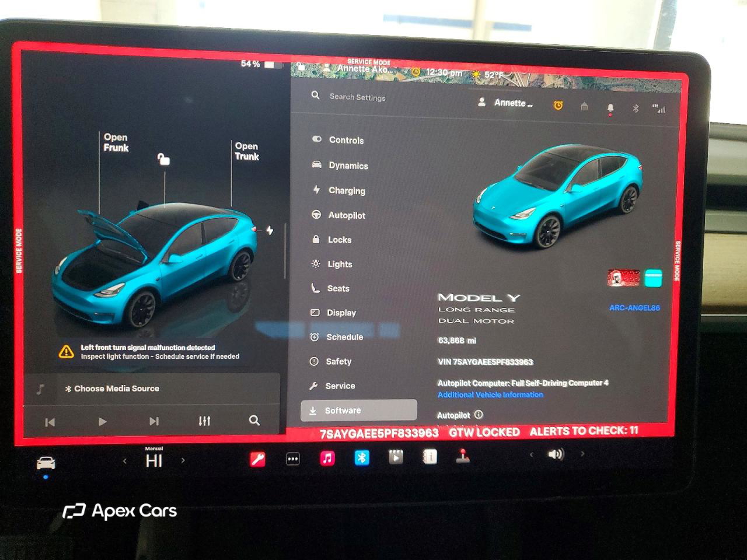This screenshot has width=747, height=560.
Task: Tap the orange alarm clock icon
Action: click(x=558, y=105)
